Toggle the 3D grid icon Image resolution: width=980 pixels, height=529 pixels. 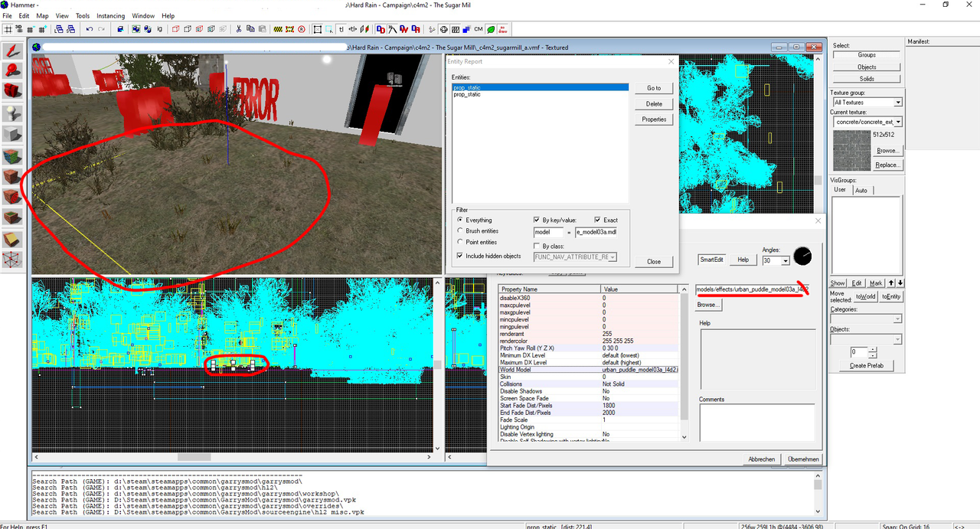[19, 29]
